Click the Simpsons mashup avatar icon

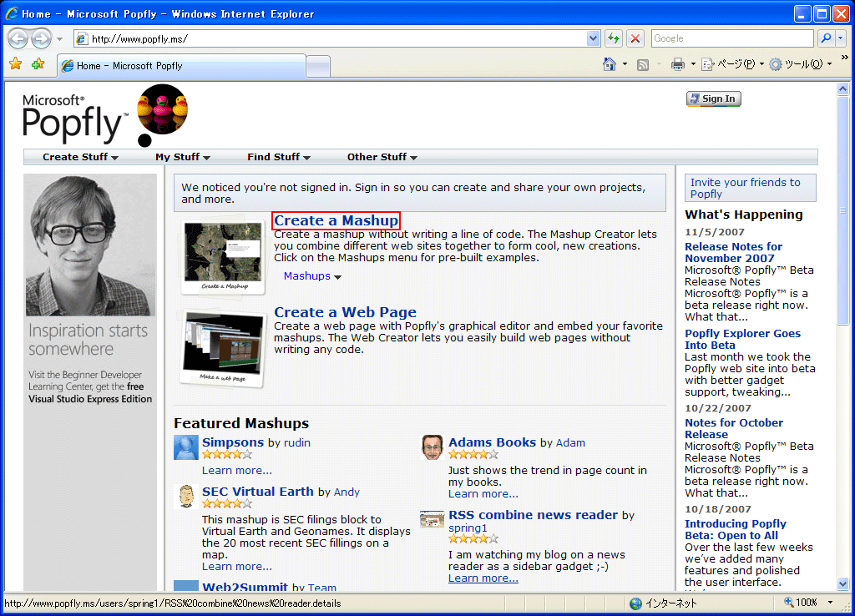coord(186,447)
